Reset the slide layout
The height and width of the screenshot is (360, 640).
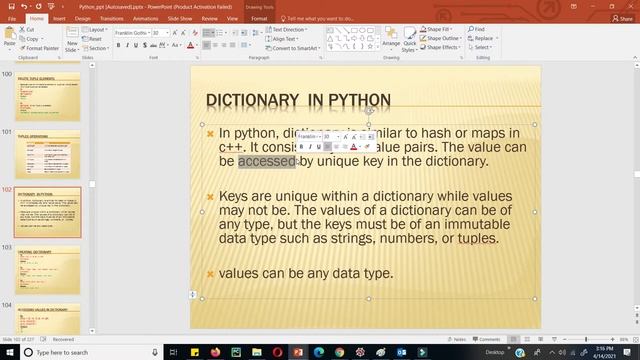[x=92, y=39]
